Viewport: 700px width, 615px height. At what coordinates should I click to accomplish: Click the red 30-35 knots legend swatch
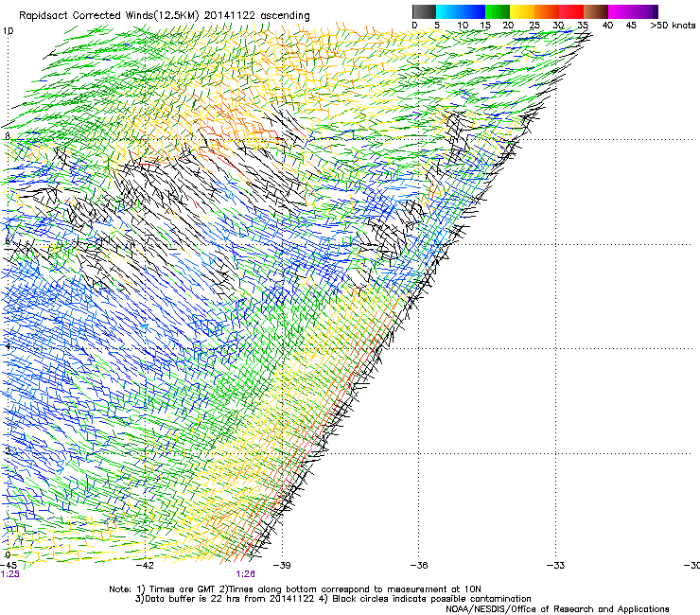tap(571, 11)
